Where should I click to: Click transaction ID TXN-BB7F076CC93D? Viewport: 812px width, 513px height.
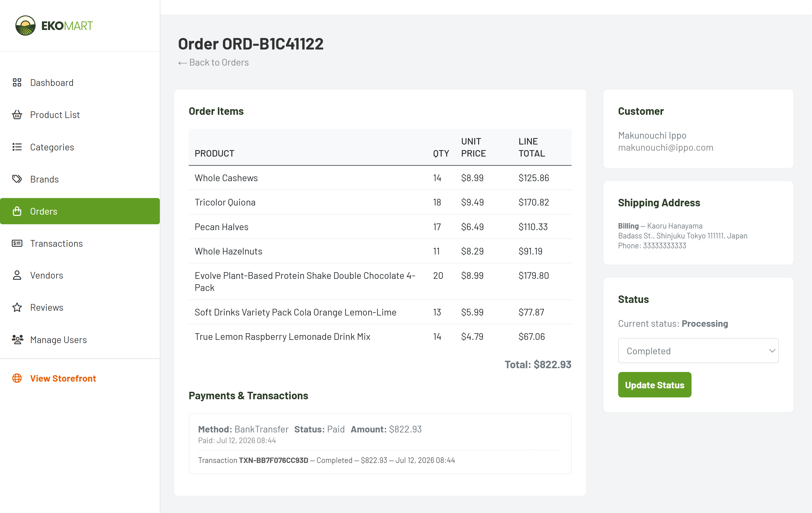pos(273,460)
